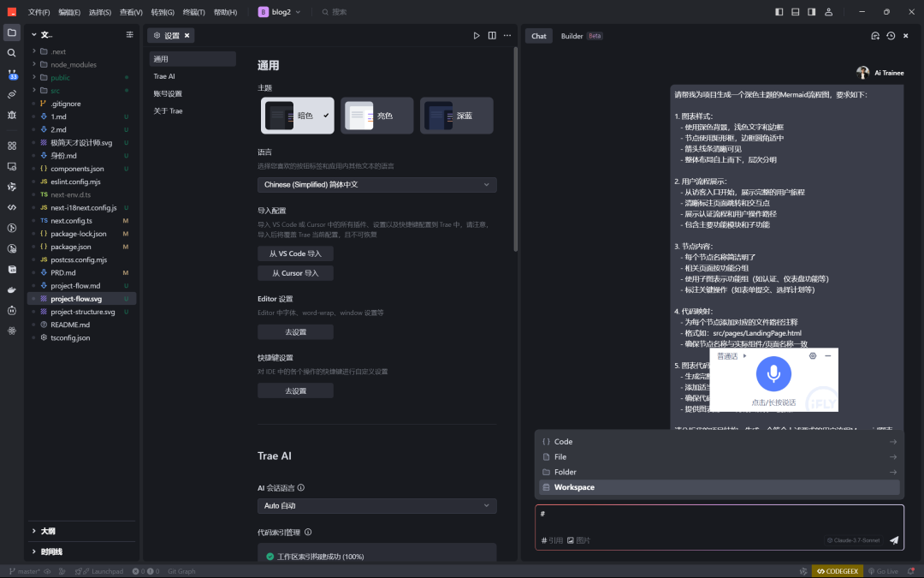Screen dimensions: 924x578
Task: Open the Run and Debug bug icon
Action: (x=12, y=115)
